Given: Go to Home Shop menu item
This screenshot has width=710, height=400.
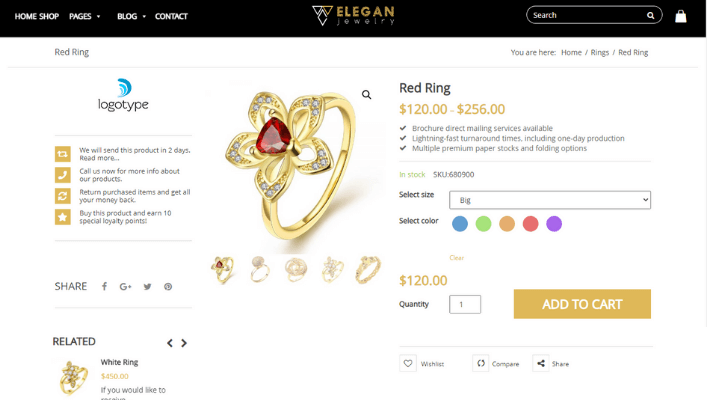Looking at the screenshot, I should 37,16.
